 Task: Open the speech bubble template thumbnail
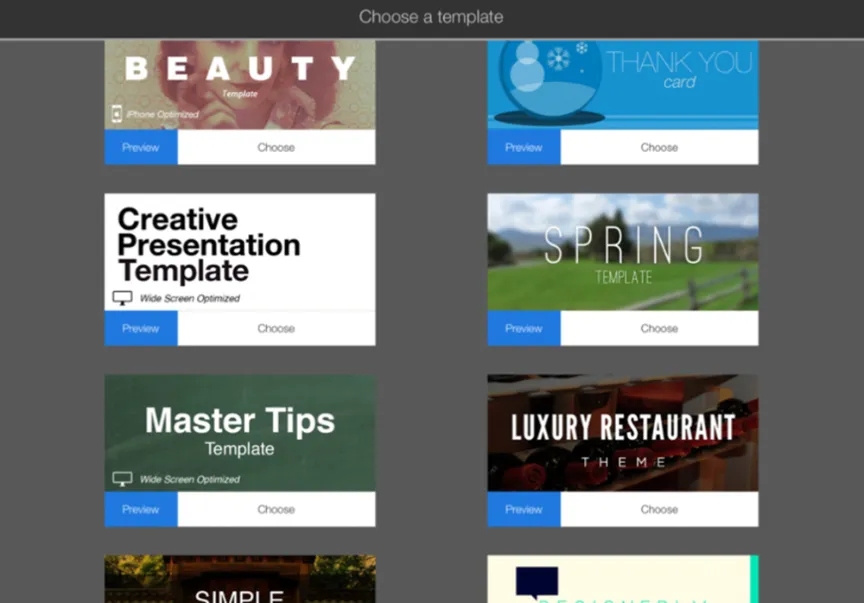coord(623,579)
